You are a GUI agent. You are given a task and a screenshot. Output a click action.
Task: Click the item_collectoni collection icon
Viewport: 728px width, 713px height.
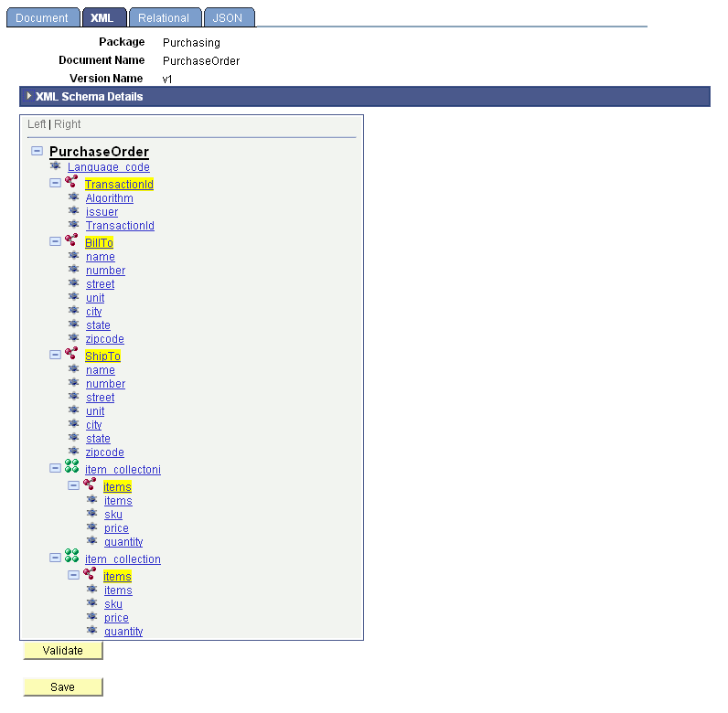pyautogui.click(x=71, y=466)
